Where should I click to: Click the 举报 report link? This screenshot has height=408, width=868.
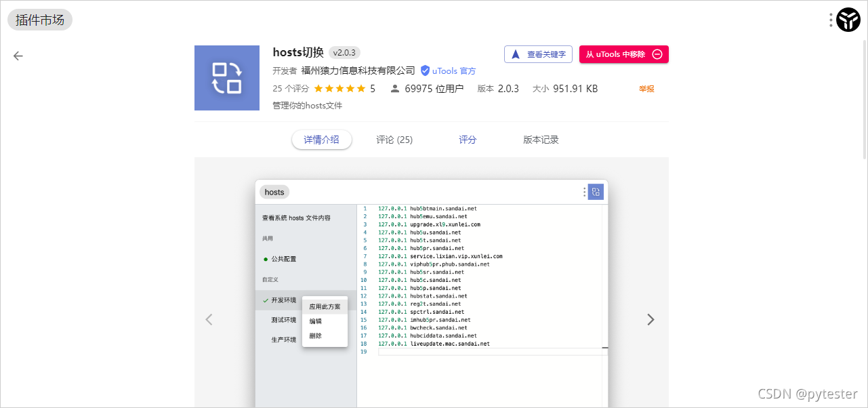pos(646,89)
